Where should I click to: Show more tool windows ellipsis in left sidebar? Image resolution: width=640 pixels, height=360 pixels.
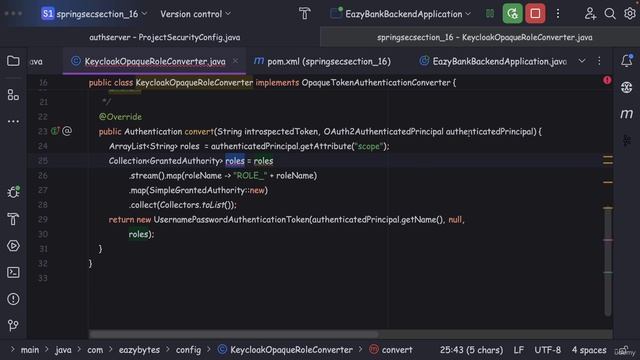tap(13, 121)
